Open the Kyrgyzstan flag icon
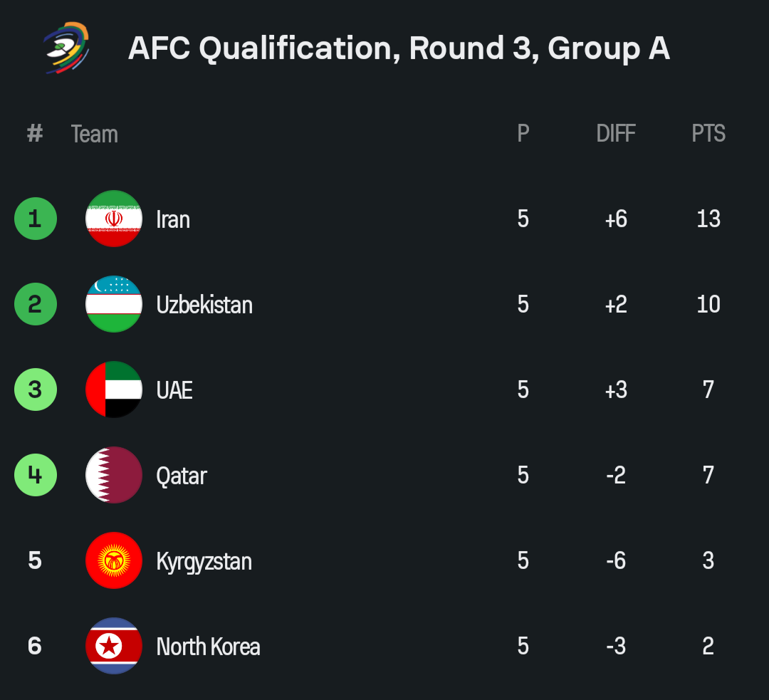This screenshot has height=700, width=769. [x=114, y=560]
